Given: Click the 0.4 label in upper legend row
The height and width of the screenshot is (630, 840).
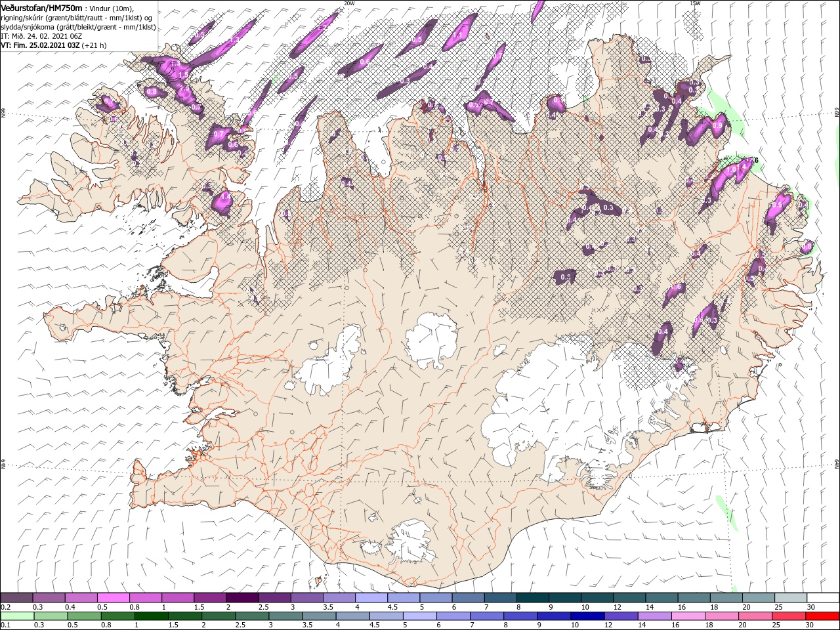Looking at the screenshot, I should coord(70,607).
